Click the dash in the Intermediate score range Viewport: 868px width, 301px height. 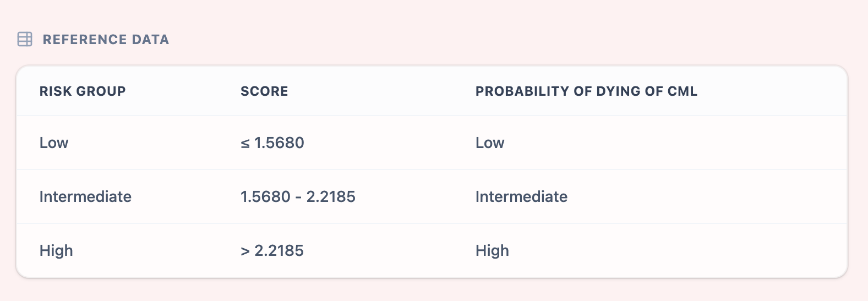point(298,198)
